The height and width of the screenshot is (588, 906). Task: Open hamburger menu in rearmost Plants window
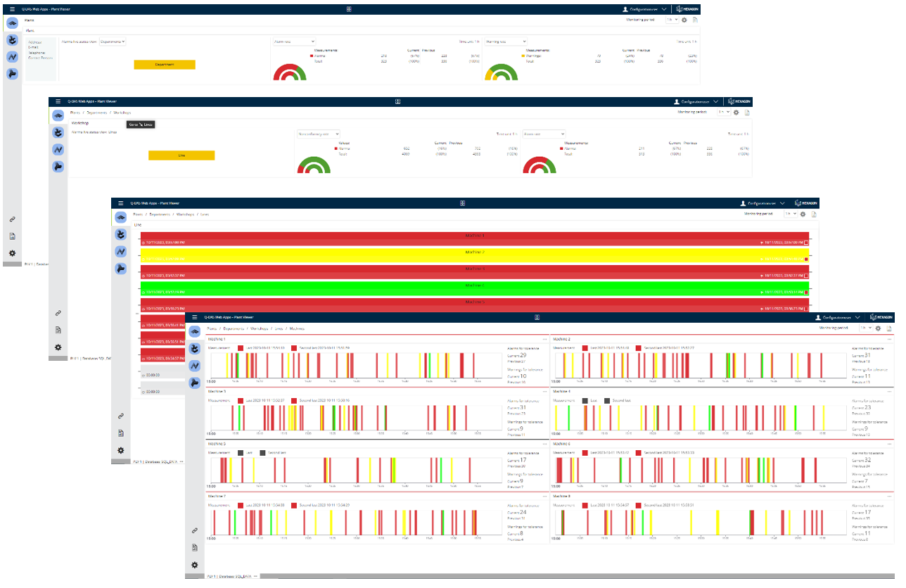(12, 8)
